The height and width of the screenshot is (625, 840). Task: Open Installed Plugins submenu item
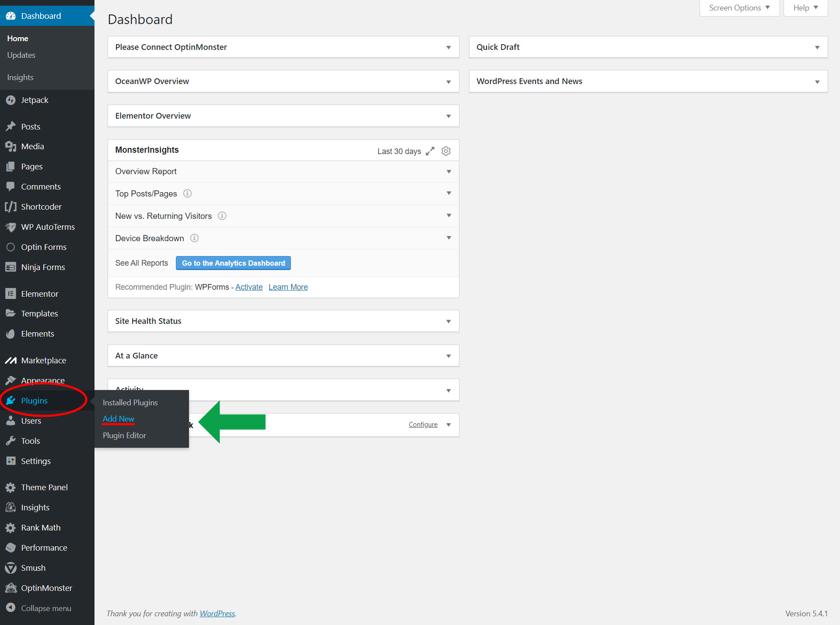130,402
